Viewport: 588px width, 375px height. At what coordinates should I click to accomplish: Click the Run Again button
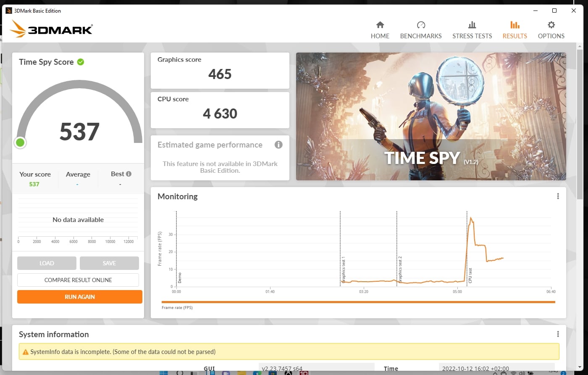[79, 297]
